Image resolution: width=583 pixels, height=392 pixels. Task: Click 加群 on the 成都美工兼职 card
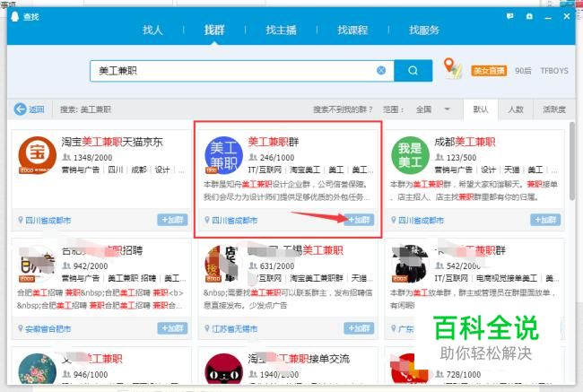coord(545,220)
